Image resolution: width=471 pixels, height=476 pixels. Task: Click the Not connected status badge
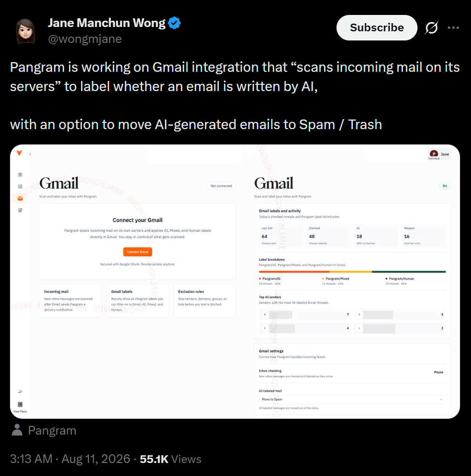point(221,186)
